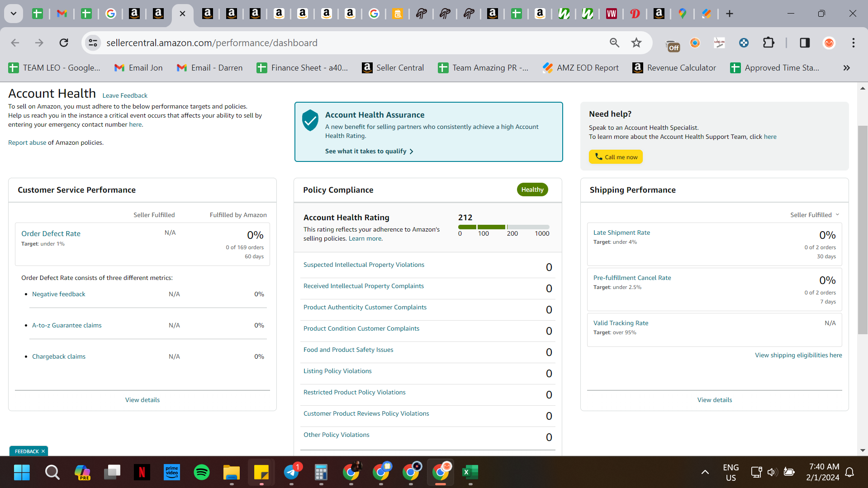Dismiss the FEEDBACK tab
The image size is (868, 488).
pos(43,451)
